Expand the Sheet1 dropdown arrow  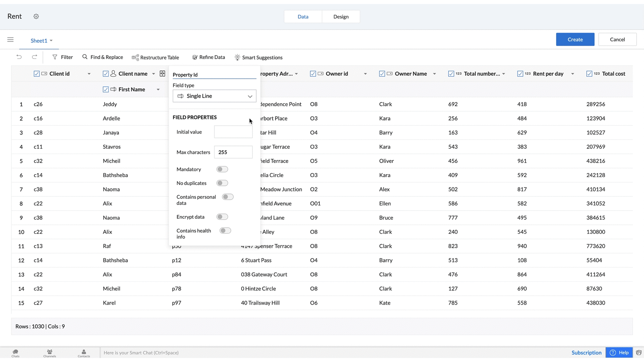(x=51, y=41)
